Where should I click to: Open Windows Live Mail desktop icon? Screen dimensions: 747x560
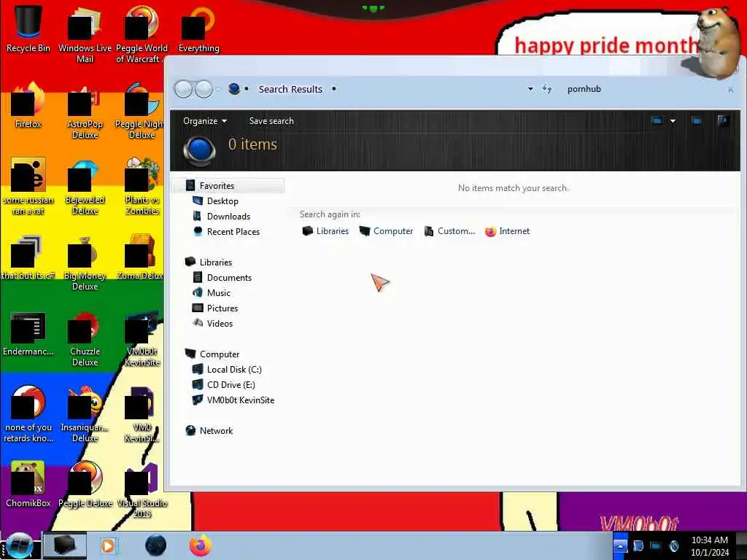coord(85,34)
